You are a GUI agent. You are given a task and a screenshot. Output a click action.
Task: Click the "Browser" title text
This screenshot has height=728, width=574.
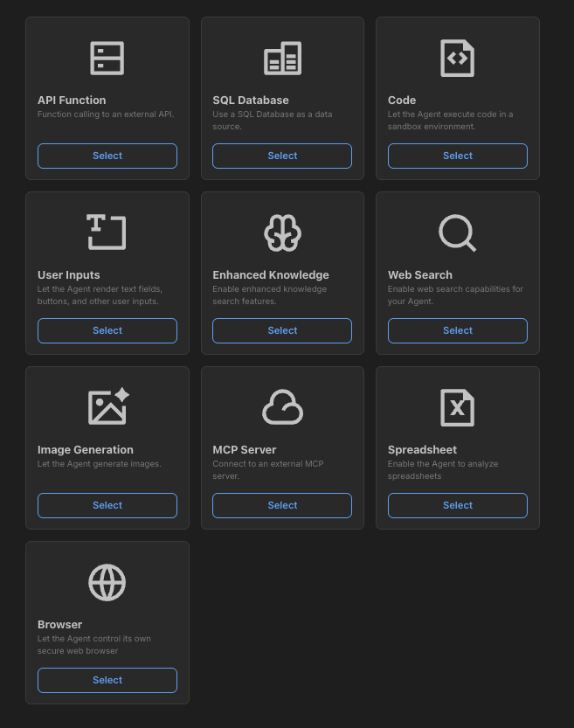60,625
